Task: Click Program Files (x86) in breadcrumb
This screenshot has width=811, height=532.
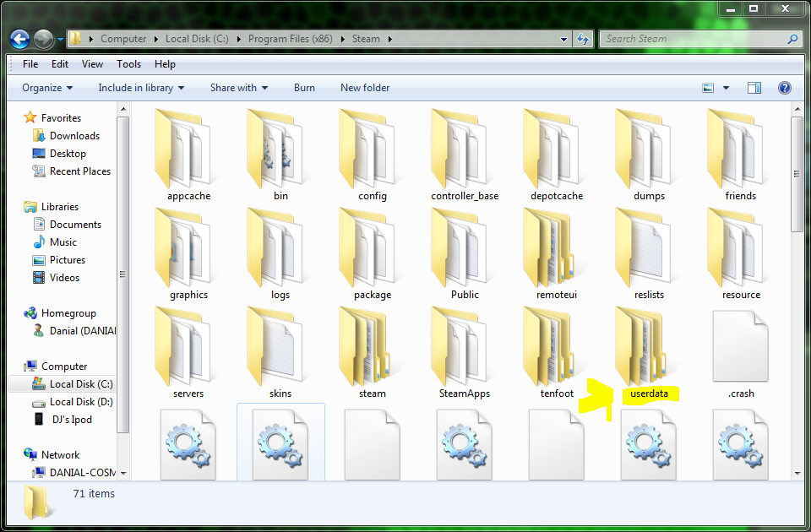Action: tap(290, 39)
